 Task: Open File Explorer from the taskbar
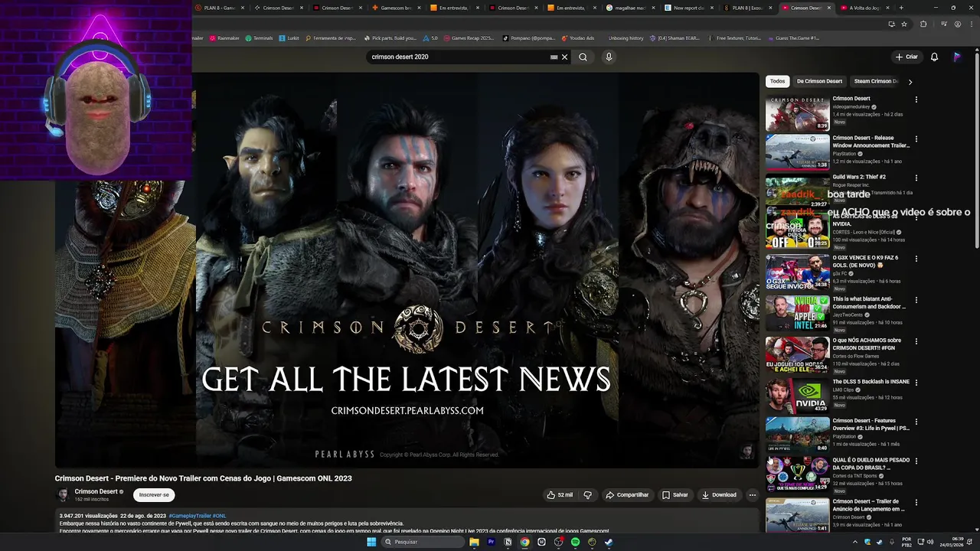click(x=474, y=542)
